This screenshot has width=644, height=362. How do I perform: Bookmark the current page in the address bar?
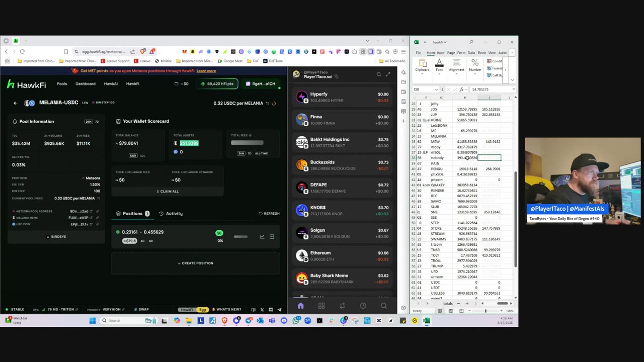pyautogui.click(x=66, y=51)
